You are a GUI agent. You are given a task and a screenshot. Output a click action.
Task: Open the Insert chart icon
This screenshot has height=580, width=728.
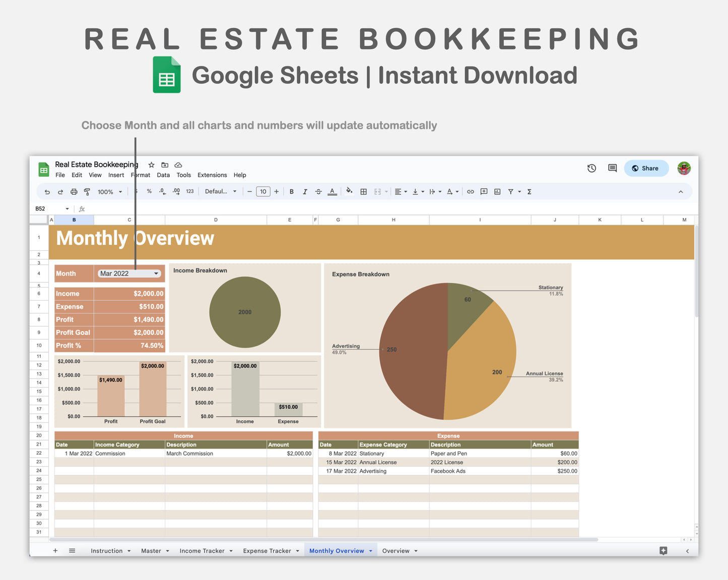click(x=497, y=191)
